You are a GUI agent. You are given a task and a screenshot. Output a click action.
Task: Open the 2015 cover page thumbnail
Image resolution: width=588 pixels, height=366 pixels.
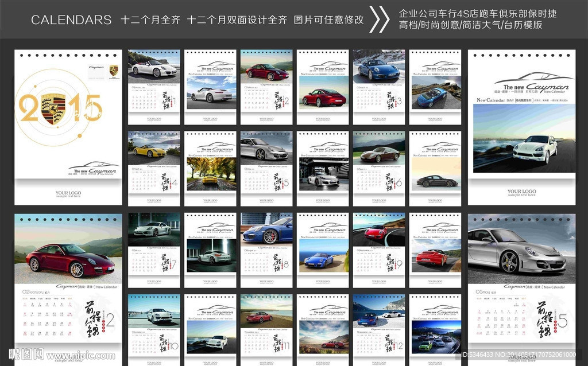pyautogui.click(x=68, y=127)
